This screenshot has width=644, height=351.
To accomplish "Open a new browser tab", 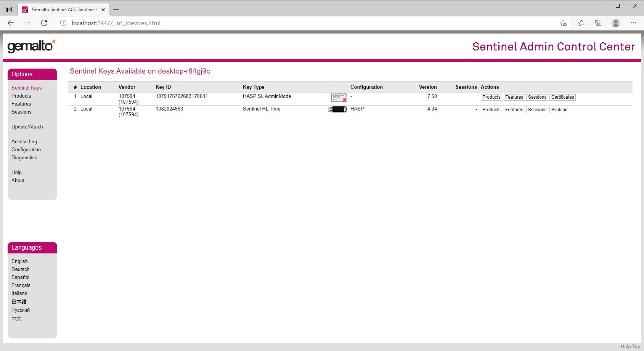I will 116,10.
